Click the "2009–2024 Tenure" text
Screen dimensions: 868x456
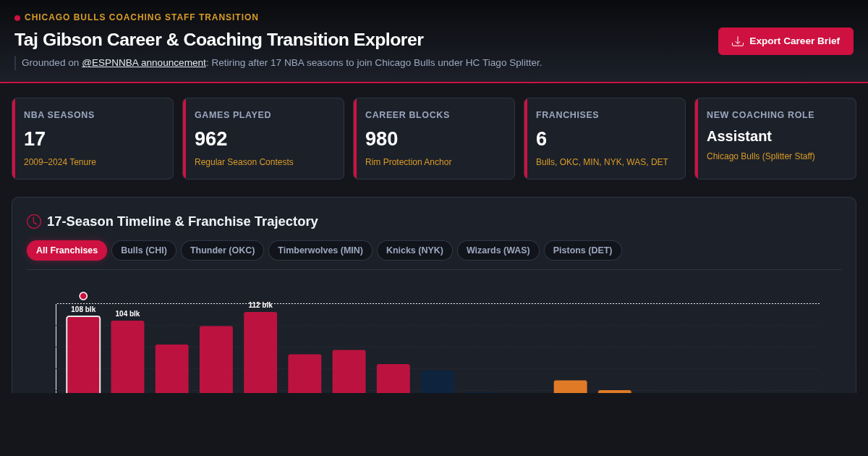[x=60, y=162]
